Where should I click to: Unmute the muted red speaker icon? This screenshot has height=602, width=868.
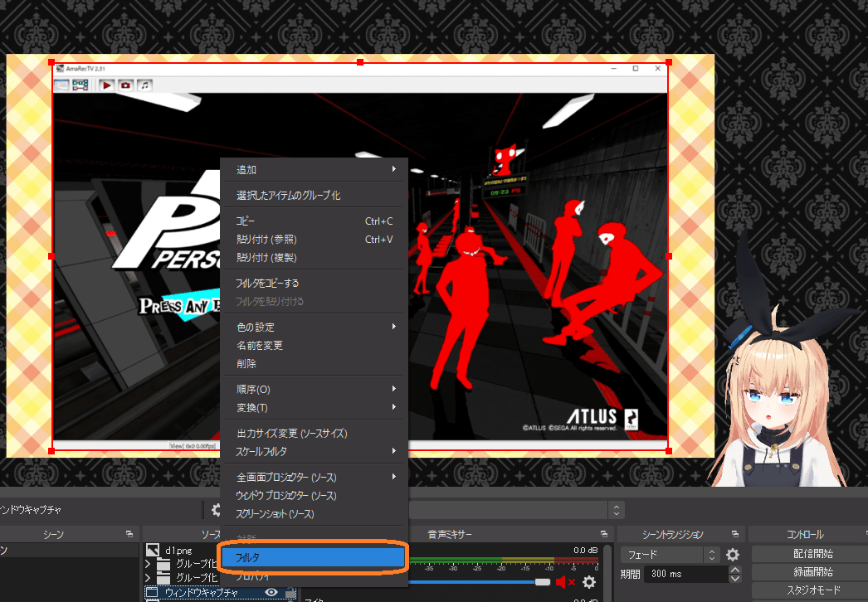click(x=565, y=581)
